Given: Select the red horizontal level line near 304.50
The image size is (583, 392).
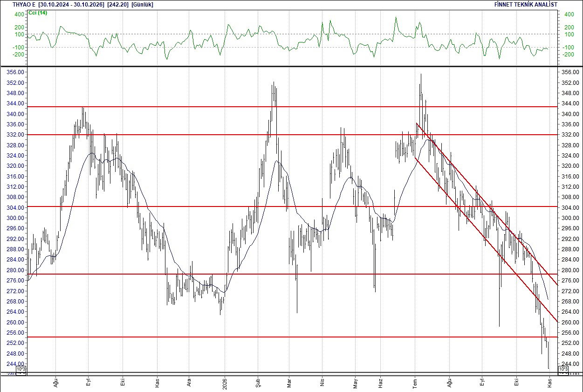Looking at the screenshot, I should click(292, 206).
